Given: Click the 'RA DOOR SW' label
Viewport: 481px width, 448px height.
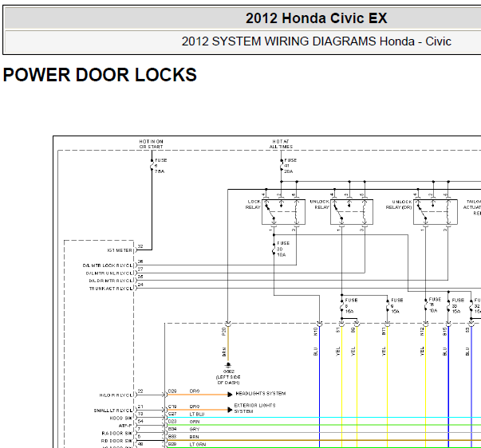Looking at the screenshot, I should [x=117, y=434].
